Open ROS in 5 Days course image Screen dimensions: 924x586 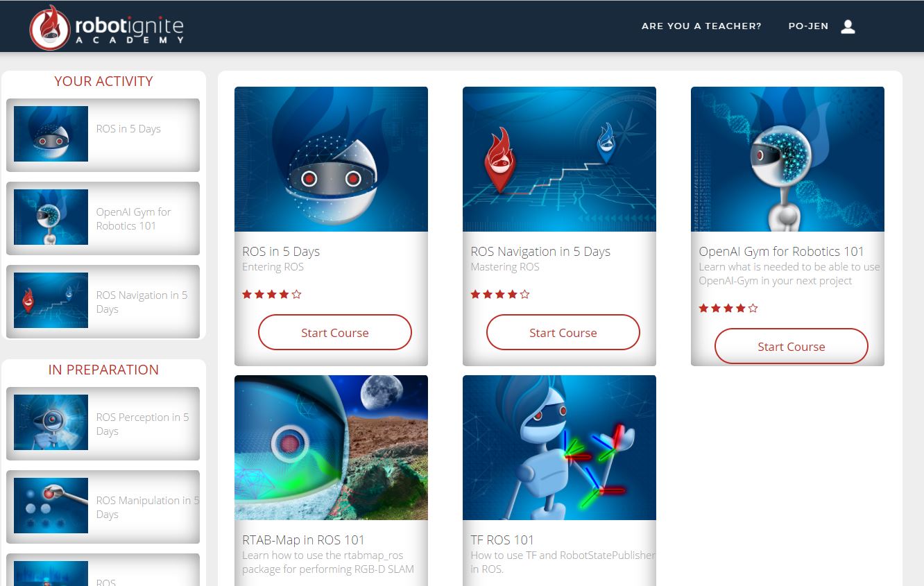point(331,159)
